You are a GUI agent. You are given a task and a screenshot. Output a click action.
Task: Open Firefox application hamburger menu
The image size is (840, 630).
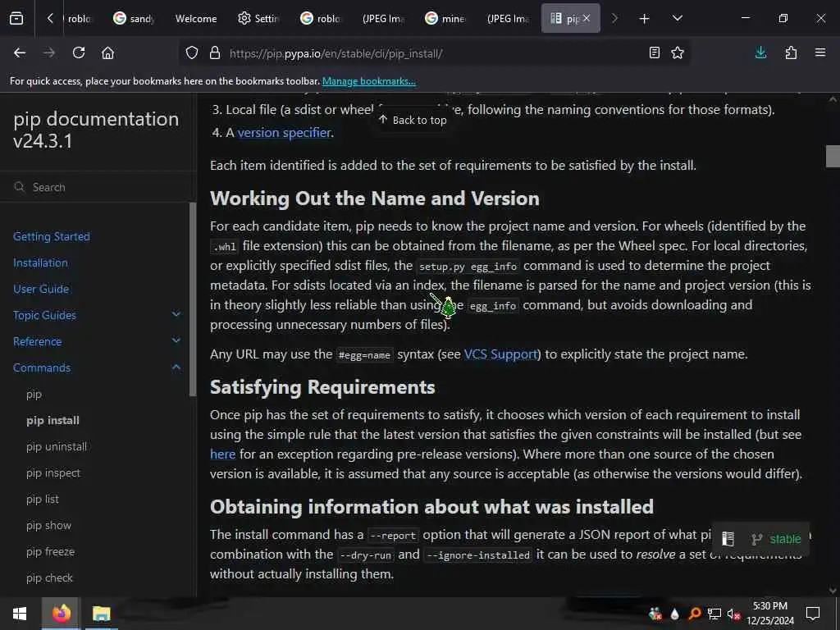(x=820, y=52)
